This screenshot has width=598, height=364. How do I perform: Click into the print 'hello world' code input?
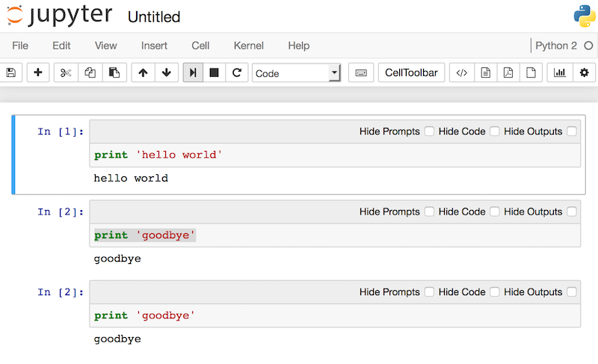coord(335,155)
